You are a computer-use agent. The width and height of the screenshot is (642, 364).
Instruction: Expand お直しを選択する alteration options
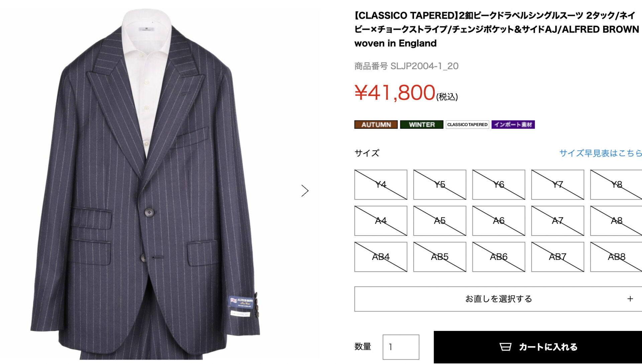pyautogui.click(x=498, y=299)
